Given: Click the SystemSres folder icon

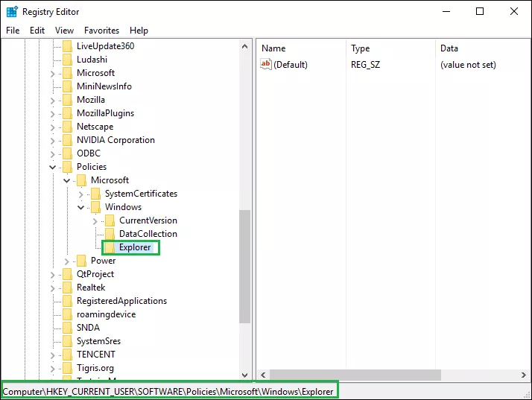Looking at the screenshot, I should (68, 341).
